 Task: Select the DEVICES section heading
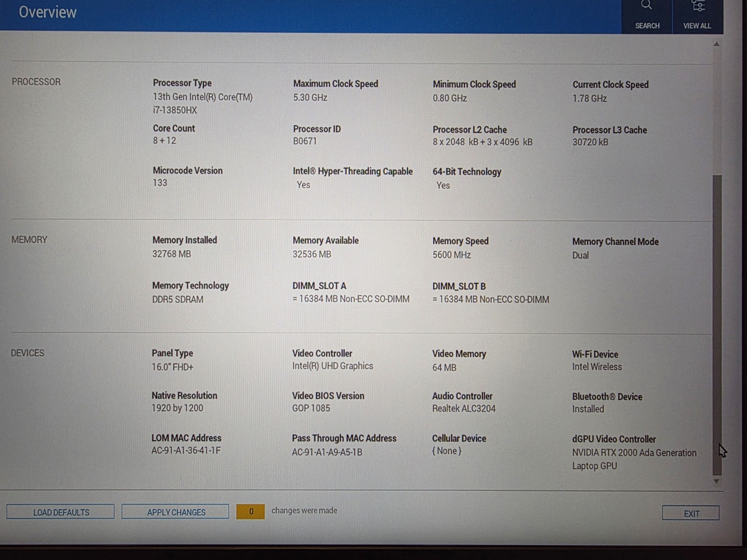[x=28, y=353]
